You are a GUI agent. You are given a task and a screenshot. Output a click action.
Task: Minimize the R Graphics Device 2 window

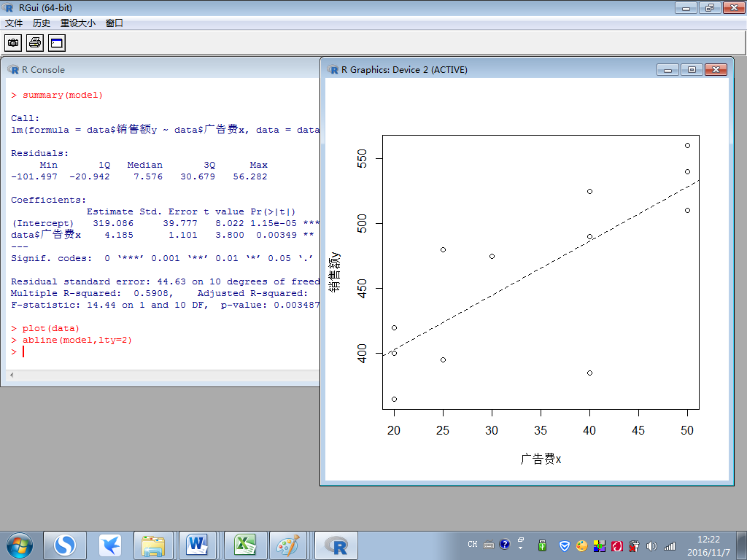(x=667, y=70)
